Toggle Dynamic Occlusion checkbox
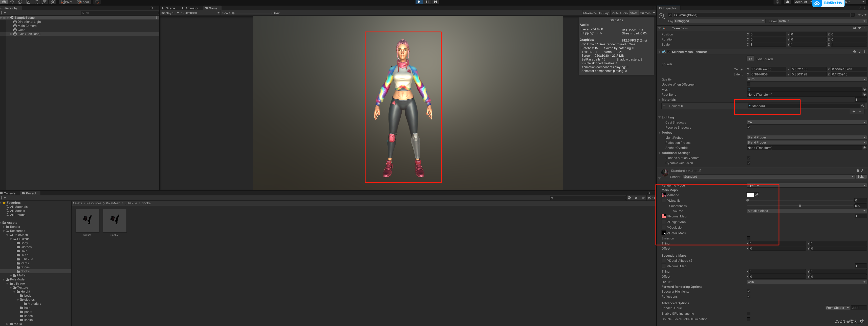The height and width of the screenshot is (326, 868). point(749,163)
